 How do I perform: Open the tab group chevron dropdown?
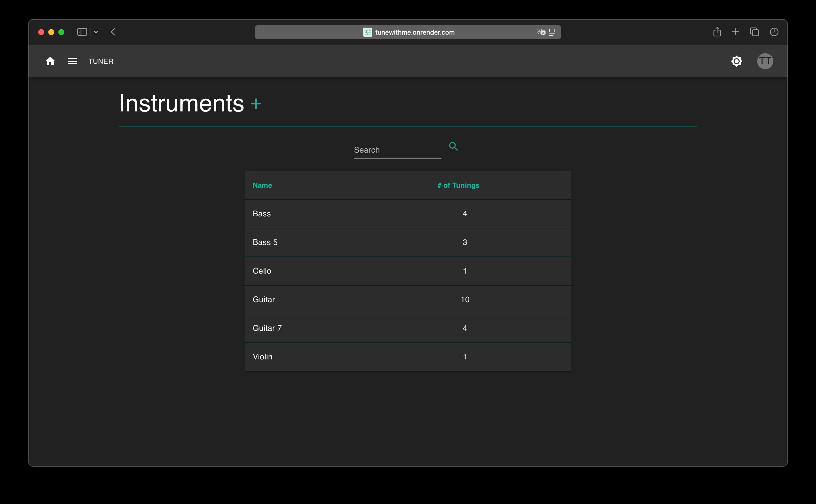coord(96,32)
